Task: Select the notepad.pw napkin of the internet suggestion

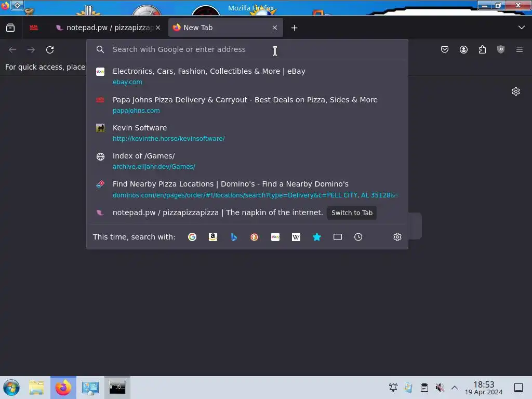Action: tap(247, 212)
